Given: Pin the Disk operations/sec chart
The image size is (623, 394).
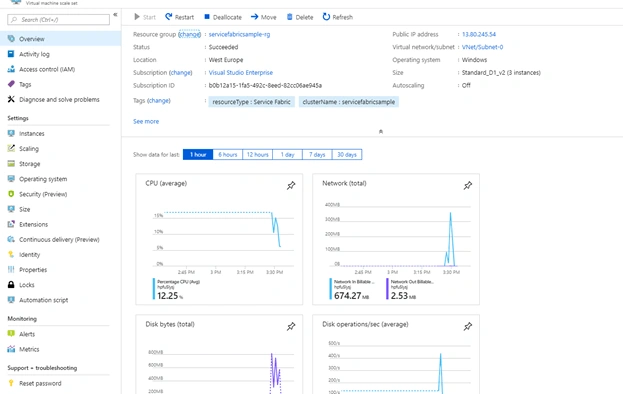Looking at the screenshot, I should (468, 326).
